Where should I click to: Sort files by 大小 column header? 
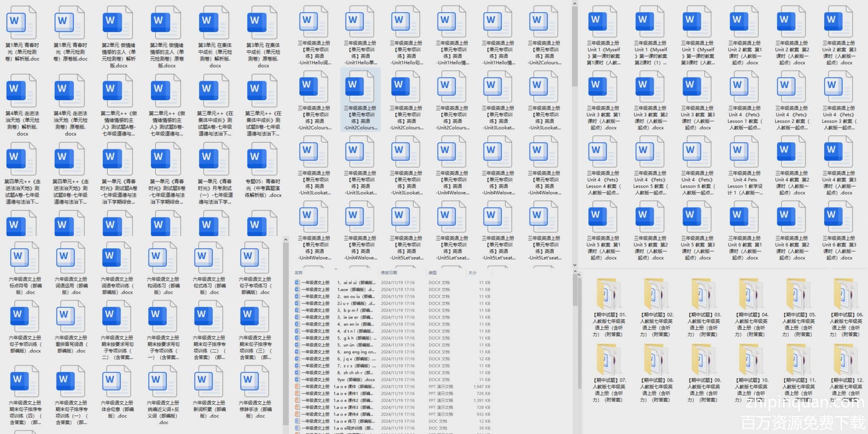pos(472,273)
